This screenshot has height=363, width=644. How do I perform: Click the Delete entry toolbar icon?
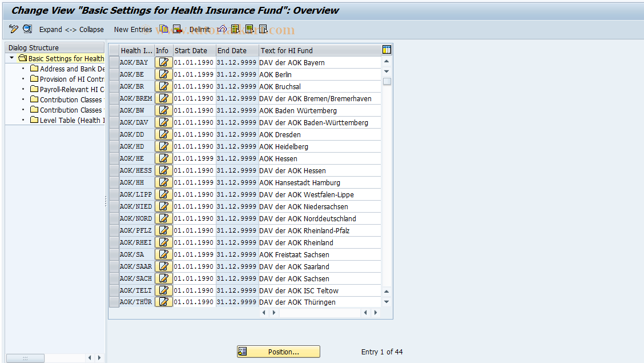[x=178, y=29]
